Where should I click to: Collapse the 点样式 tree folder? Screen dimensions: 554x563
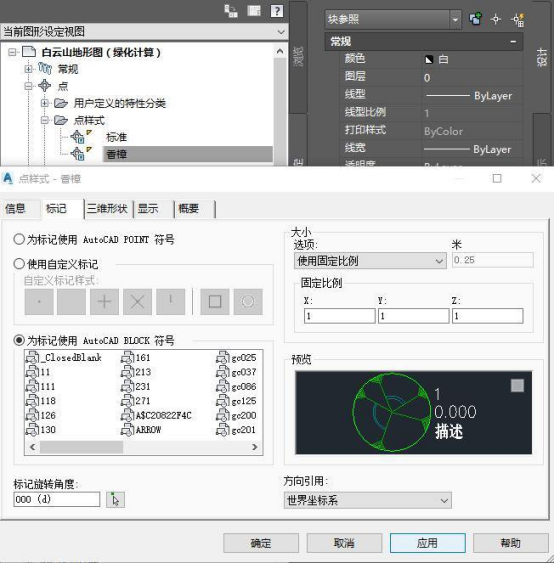45,120
